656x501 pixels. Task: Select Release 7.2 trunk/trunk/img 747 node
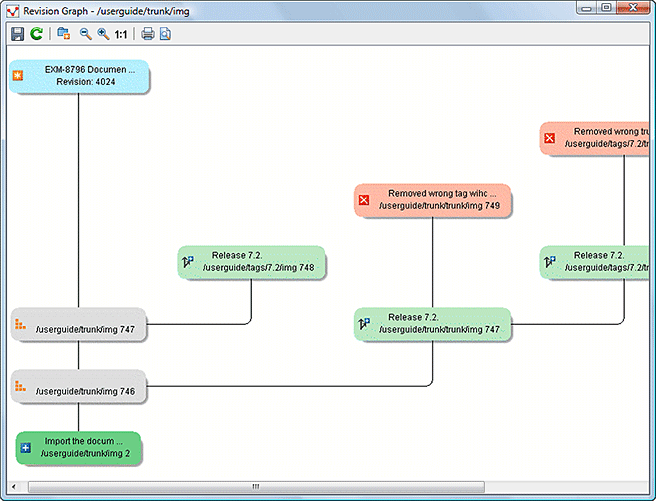click(x=432, y=324)
